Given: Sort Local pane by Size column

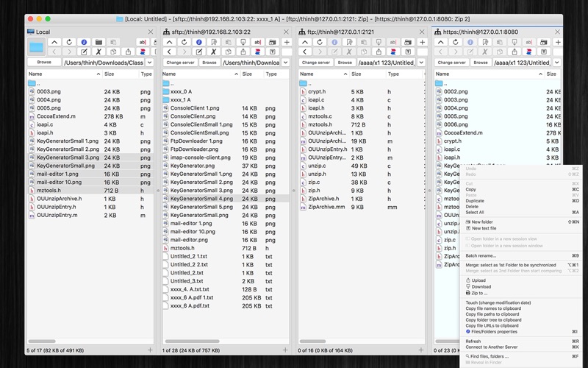Looking at the screenshot, I should (x=120, y=74).
